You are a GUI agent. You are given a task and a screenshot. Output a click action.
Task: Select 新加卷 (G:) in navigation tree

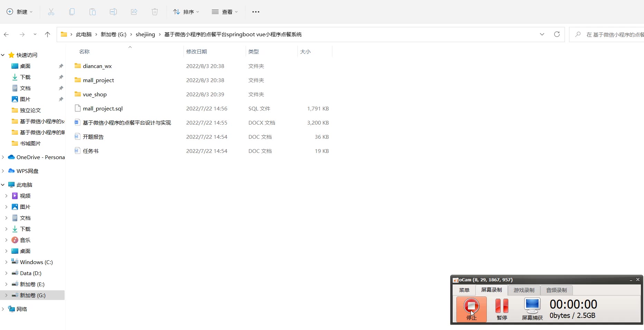(x=32, y=295)
